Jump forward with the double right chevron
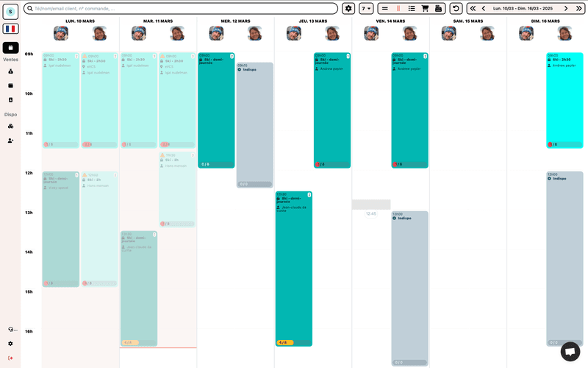Screen dimensions: 588x368 pyautogui.click(x=579, y=8)
